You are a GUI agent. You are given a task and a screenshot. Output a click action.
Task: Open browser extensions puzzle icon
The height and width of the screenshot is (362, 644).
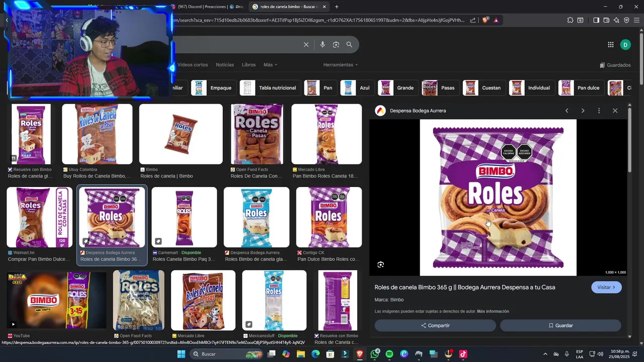point(570,20)
